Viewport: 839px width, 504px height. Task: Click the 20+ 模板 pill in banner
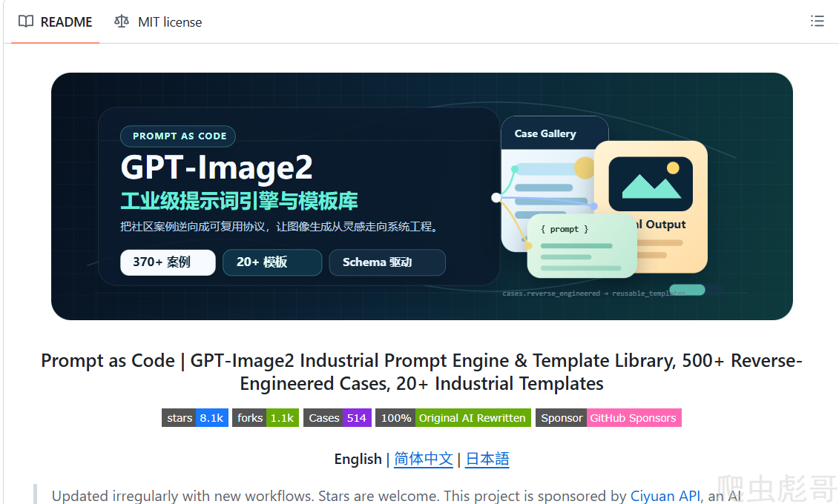coord(272,262)
